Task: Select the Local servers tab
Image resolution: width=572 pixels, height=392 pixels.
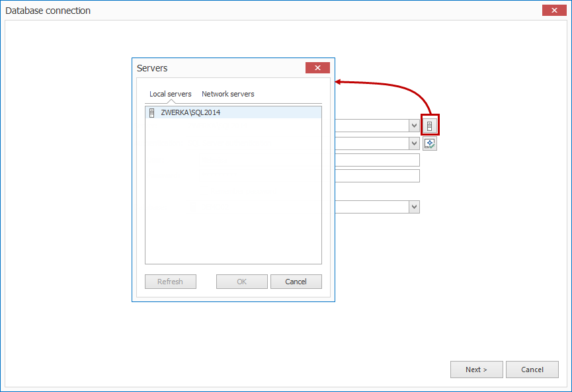Action: point(170,94)
